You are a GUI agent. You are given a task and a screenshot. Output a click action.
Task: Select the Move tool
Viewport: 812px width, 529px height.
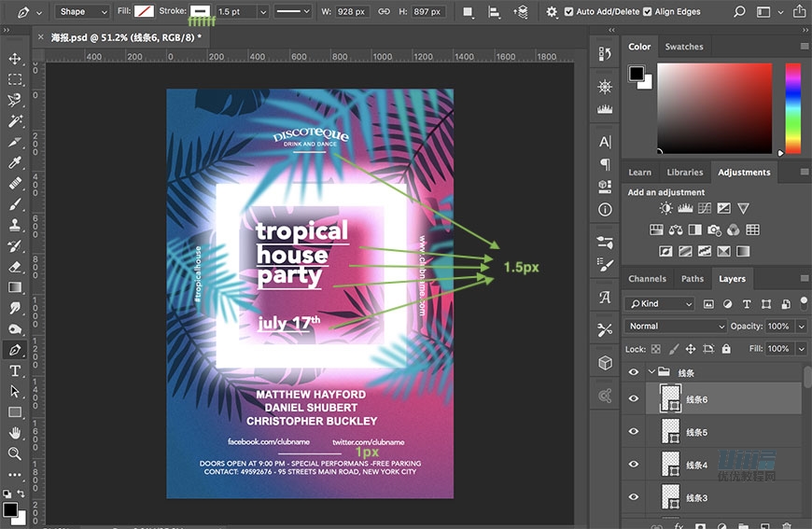tap(15, 59)
